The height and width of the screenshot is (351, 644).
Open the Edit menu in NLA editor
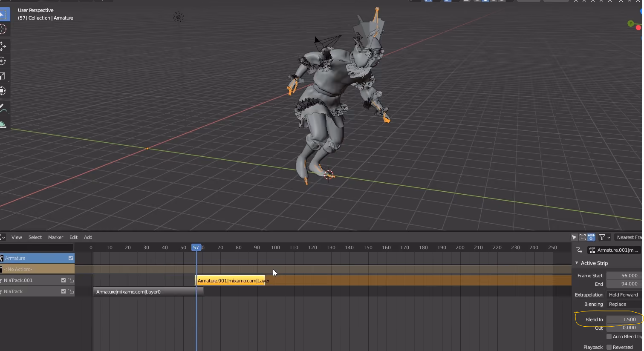(73, 237)
